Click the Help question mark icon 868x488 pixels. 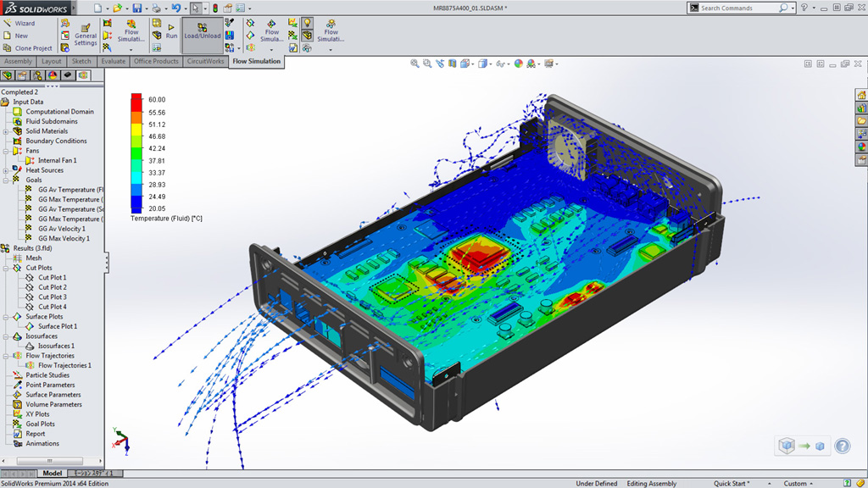842,446
